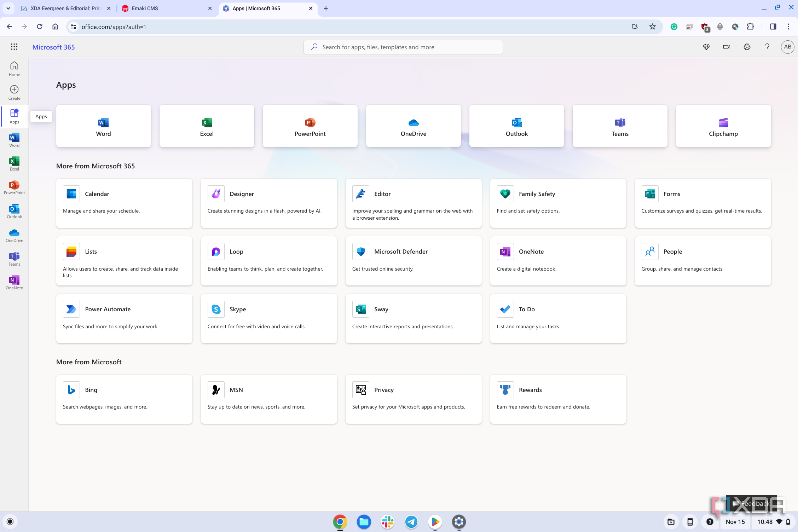798x532 pixels.
Task: Open the Loop app card
Action: click(269, 261)
